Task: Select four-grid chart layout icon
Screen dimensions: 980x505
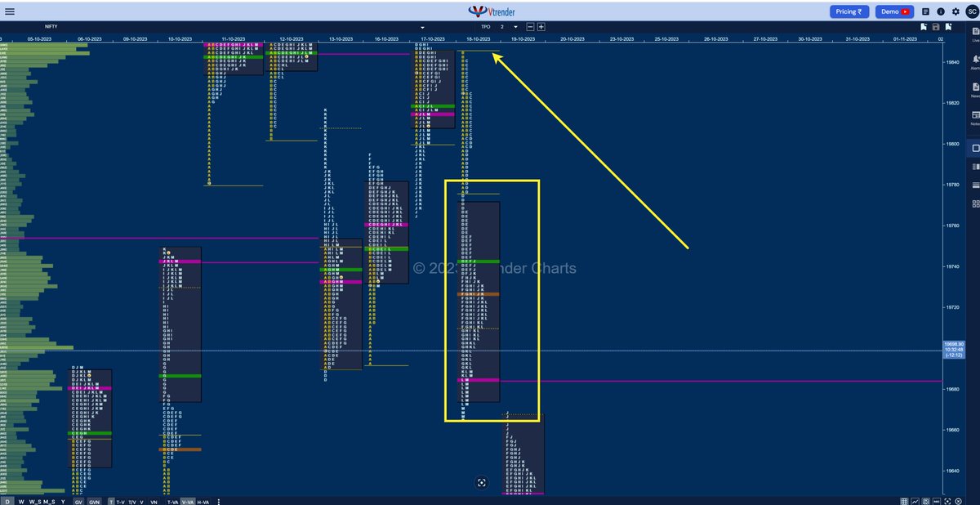Action: [975, 204]
